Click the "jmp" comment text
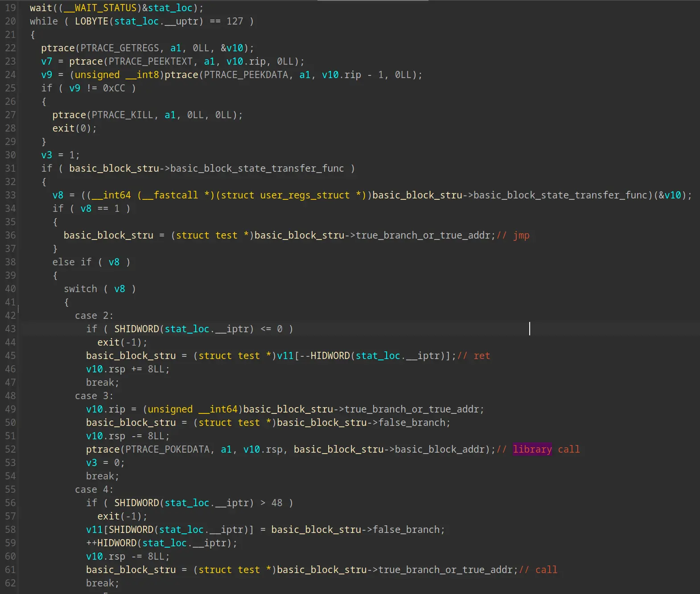This screenshot has height=594, width=700. (521, 235)
